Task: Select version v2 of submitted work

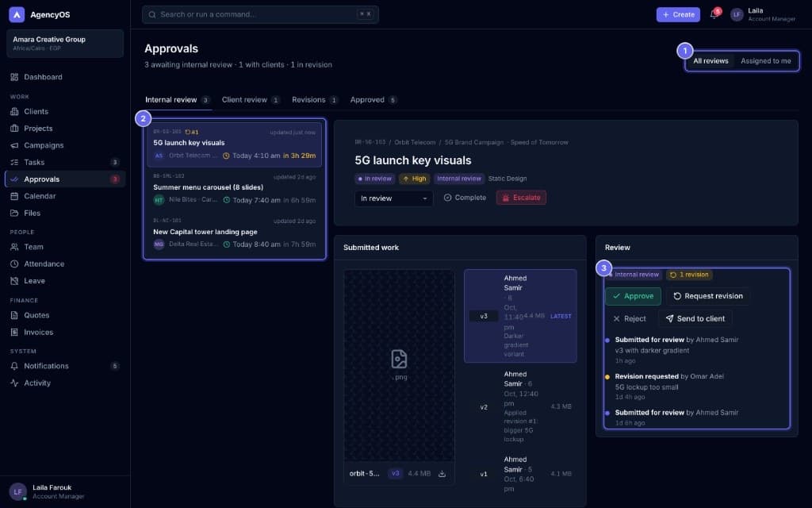Action: 520,407
